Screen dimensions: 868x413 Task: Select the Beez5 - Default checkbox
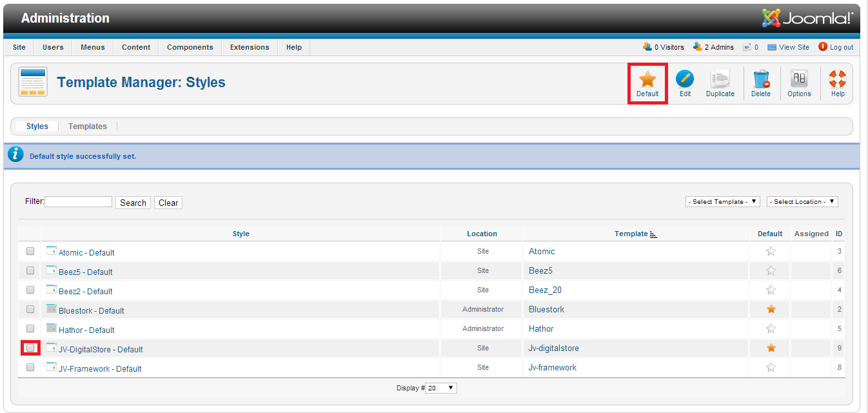pyautogui.click(x=30, y=270)
